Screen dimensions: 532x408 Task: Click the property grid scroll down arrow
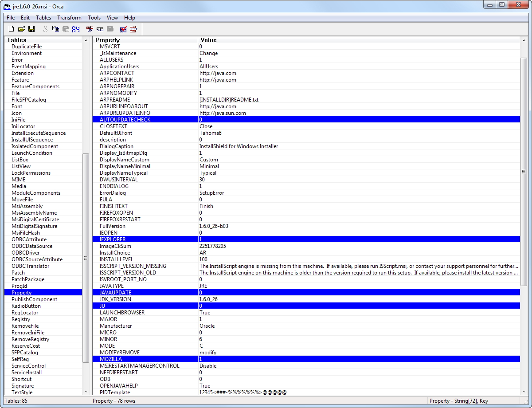click(x=524, y=392)
